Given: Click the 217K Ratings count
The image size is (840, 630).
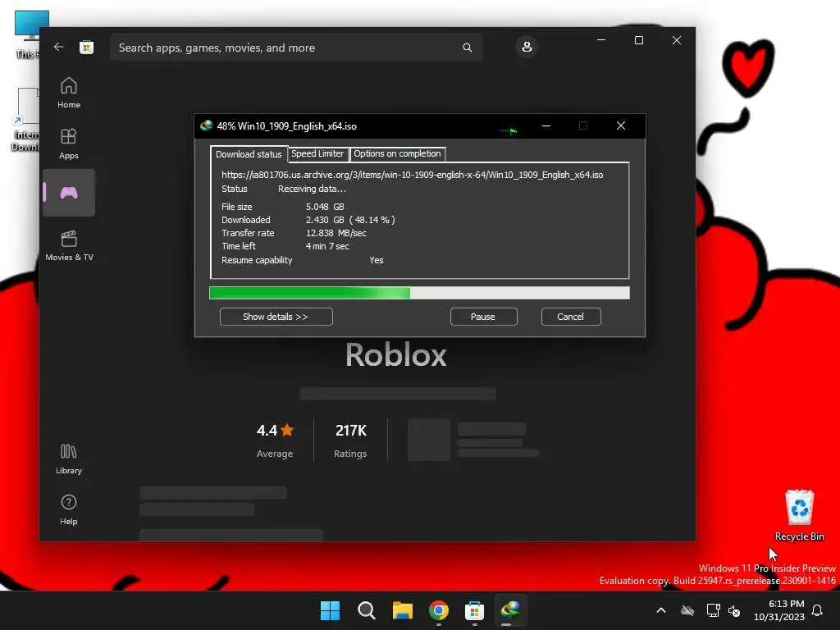Looking at the screenshot, I should click(351, 441).
